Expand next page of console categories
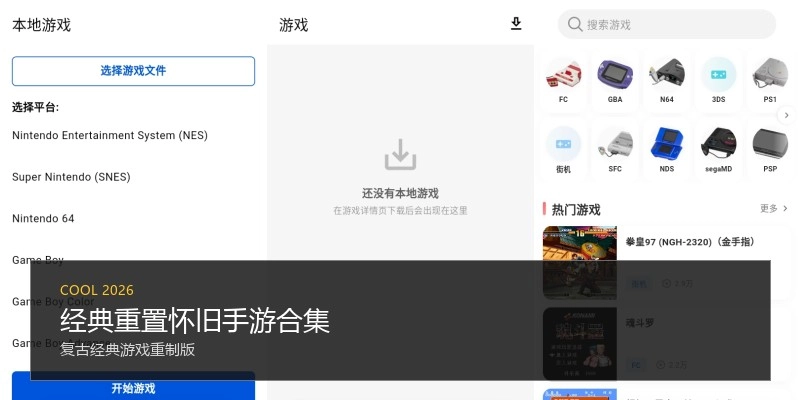 (x=786, y=115)
